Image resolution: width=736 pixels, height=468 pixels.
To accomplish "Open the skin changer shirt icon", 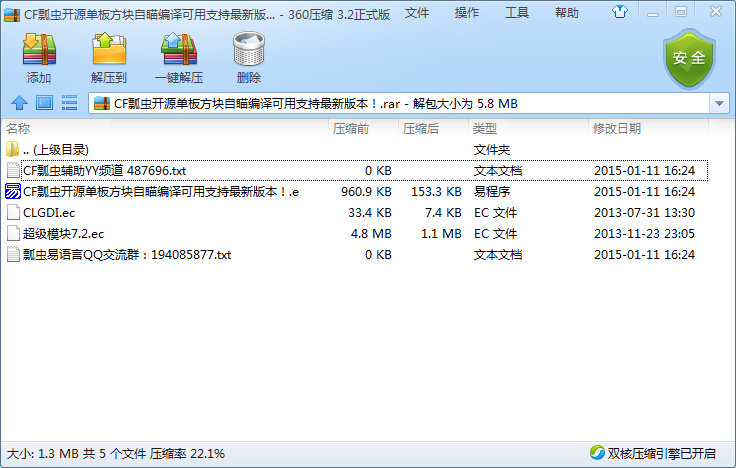I will [621, 12].
